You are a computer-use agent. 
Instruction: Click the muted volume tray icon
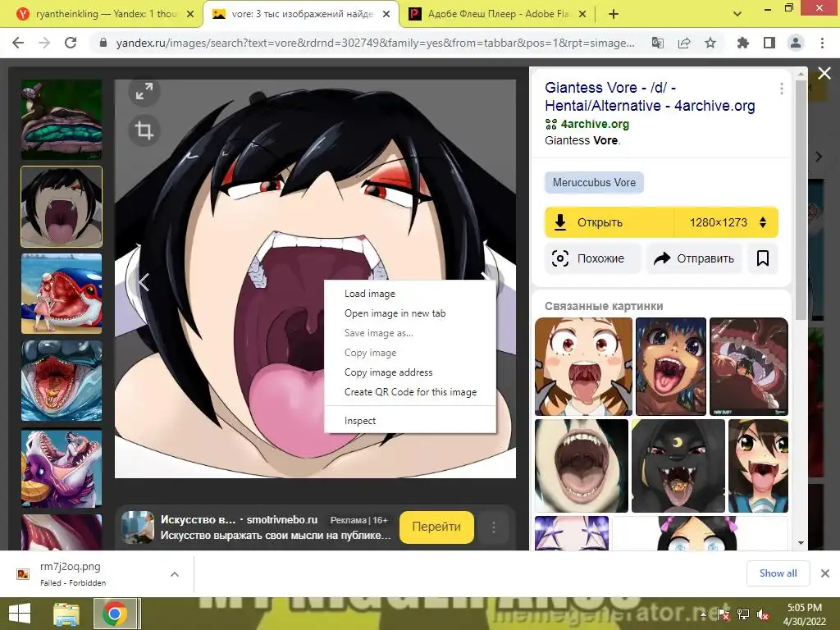[762, 614]
